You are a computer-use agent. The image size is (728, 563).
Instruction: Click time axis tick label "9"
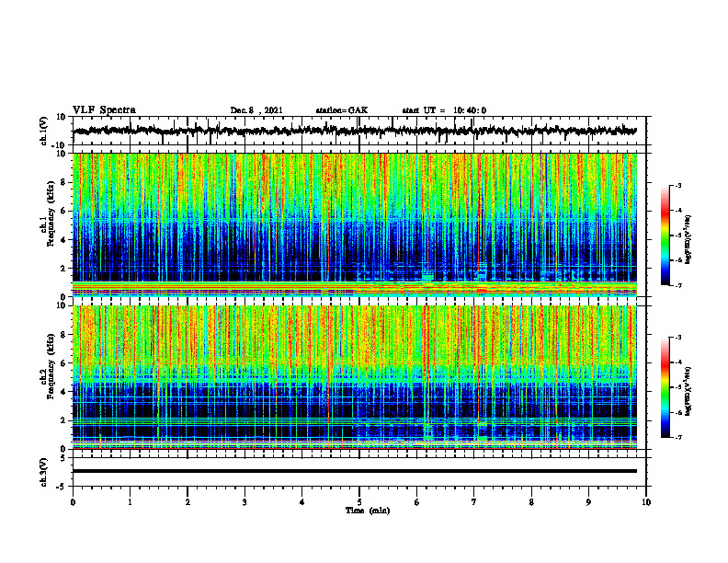(588, 502)
